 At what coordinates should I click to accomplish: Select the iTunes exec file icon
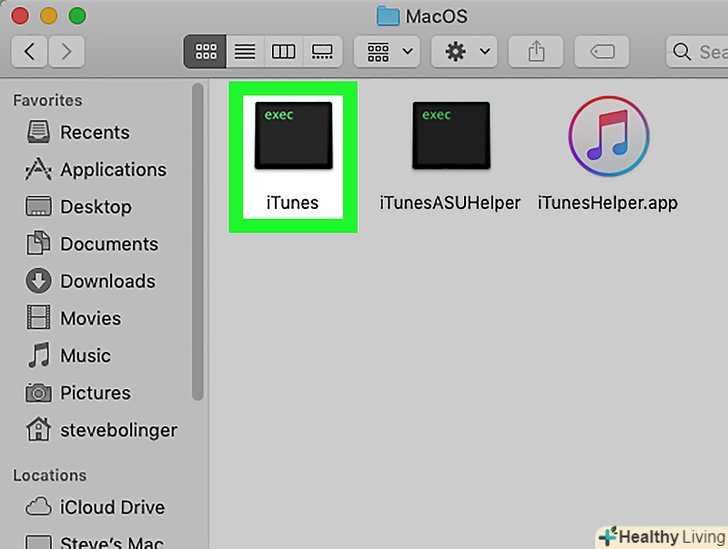(293, 136)
